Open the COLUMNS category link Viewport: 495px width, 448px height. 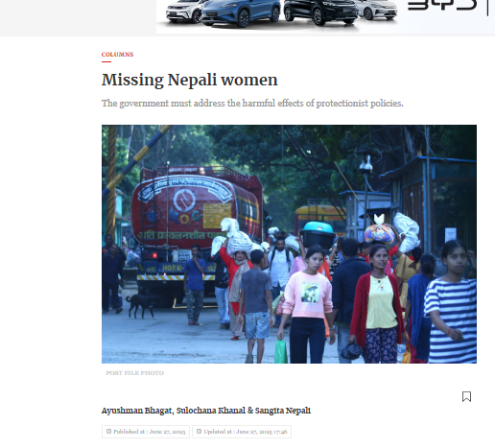tap(117, 55)
